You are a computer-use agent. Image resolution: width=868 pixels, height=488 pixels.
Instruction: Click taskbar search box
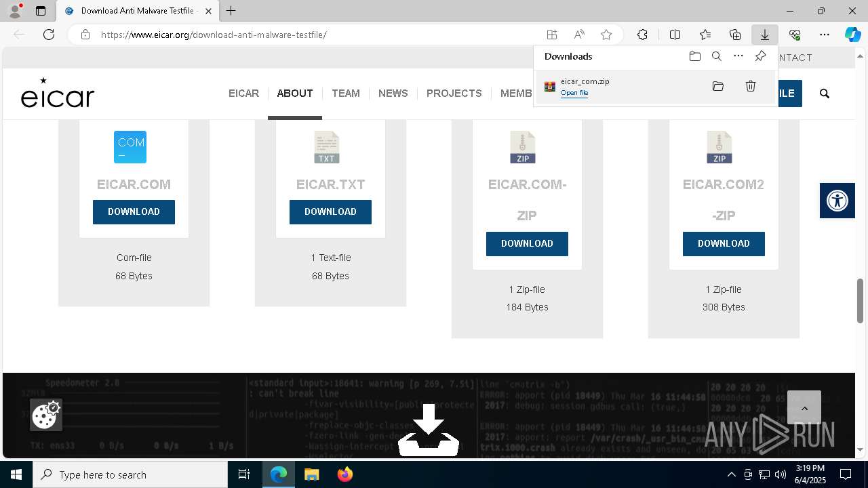pos(130,474)
